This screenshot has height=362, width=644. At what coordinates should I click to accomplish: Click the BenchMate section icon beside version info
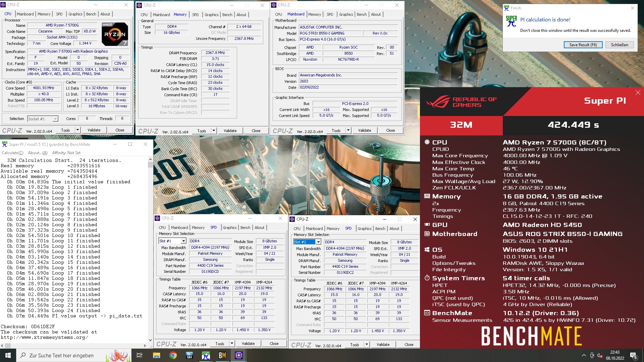coord(427,313)
